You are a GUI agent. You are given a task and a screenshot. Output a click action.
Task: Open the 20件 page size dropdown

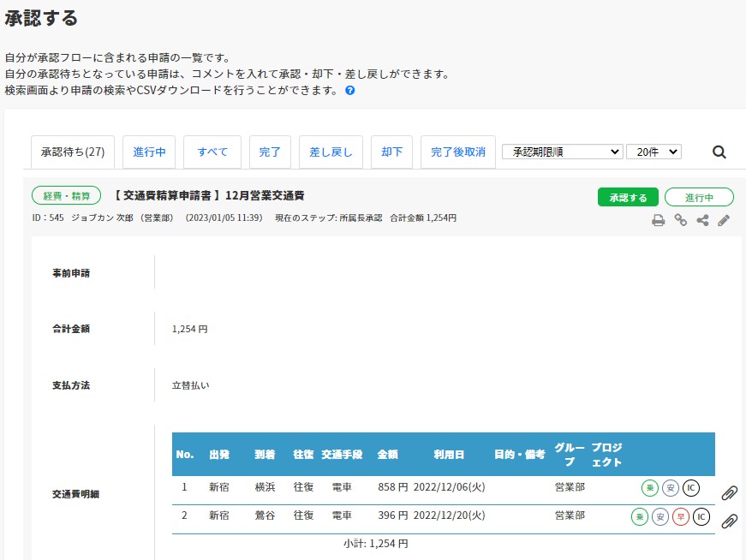point(653,152)
